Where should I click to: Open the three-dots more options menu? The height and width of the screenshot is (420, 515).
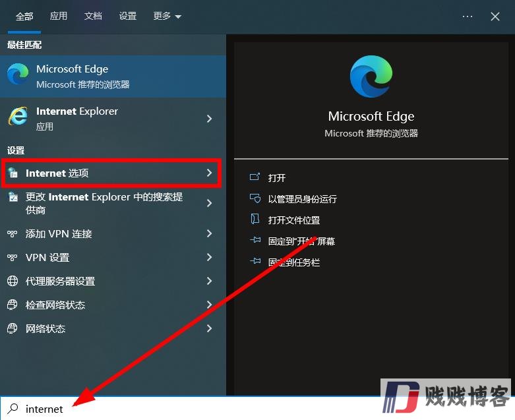click(x=467, y=16)
